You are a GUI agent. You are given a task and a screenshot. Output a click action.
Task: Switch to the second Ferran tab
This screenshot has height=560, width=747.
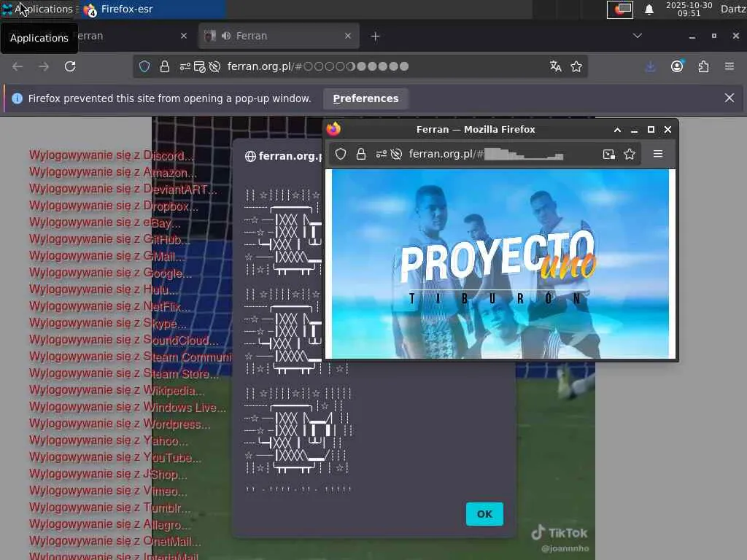point(279,36)
